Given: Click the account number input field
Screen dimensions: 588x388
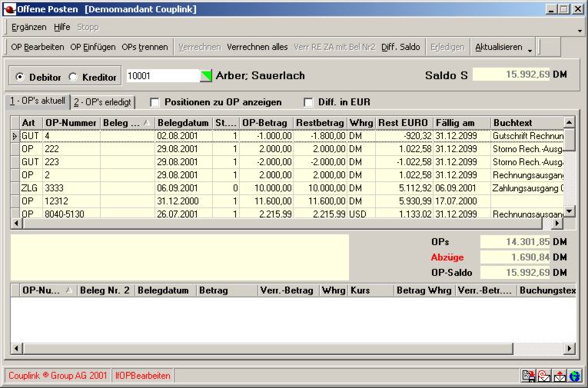Looking at the screenshot, I should (x=161, y=76).
